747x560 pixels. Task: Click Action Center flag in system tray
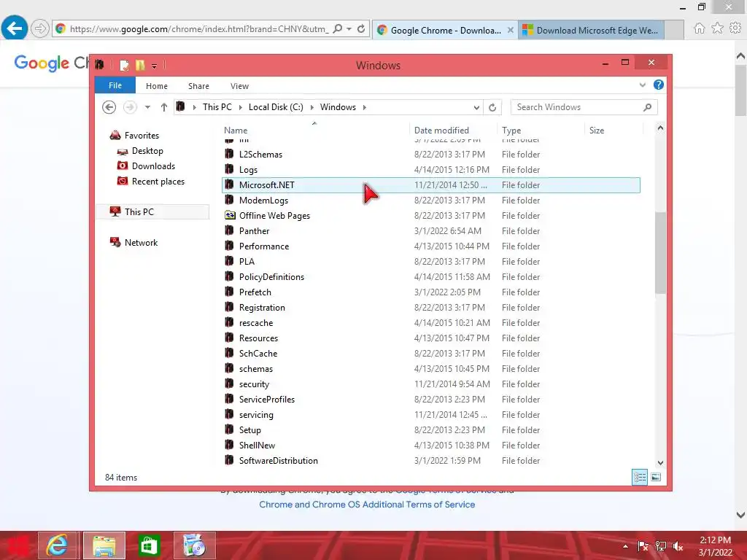coord(643,546)
